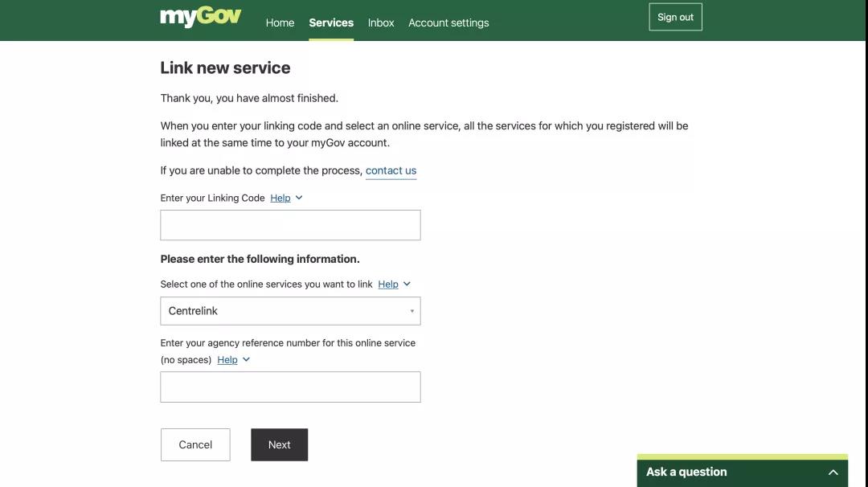Open Help link beside Linking Code
The width and height of the screenshot is (868, 487).
tap(280, 198)
